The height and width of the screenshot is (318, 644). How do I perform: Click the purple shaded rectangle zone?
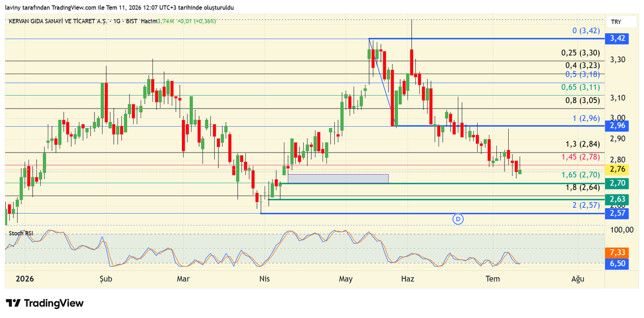338,178
